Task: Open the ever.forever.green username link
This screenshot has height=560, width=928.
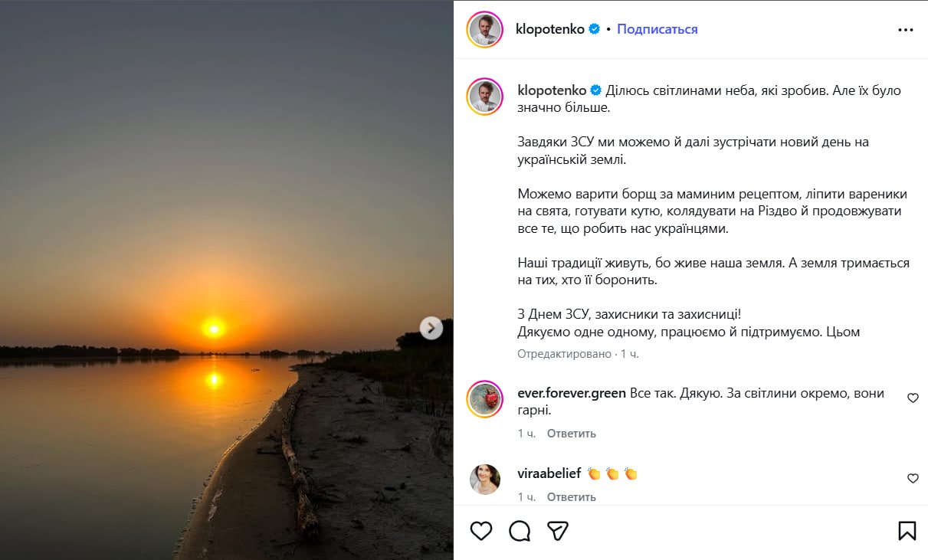Action: (x=572, y=394)
